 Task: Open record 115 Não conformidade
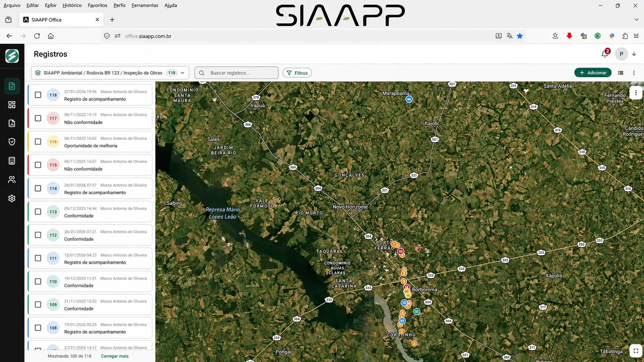90,165
